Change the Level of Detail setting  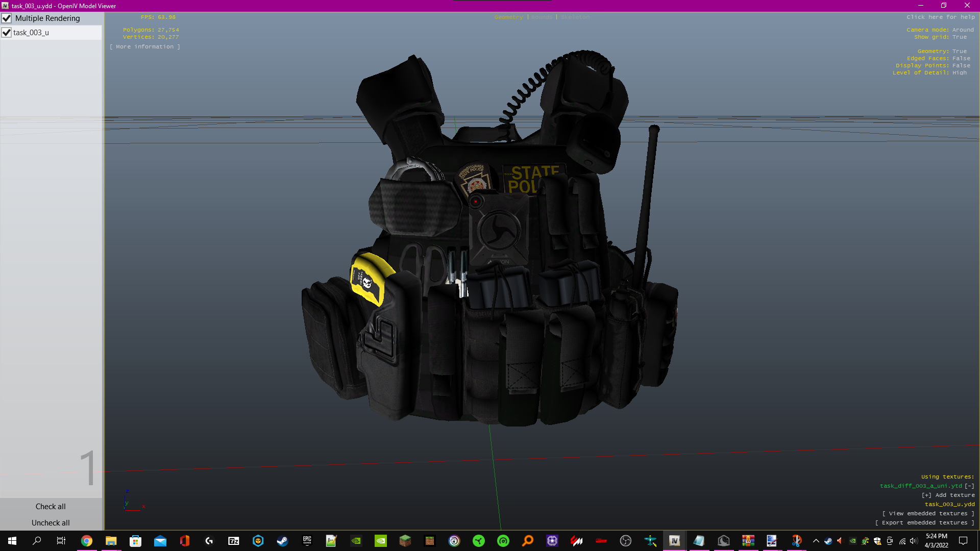pos(959,72)
